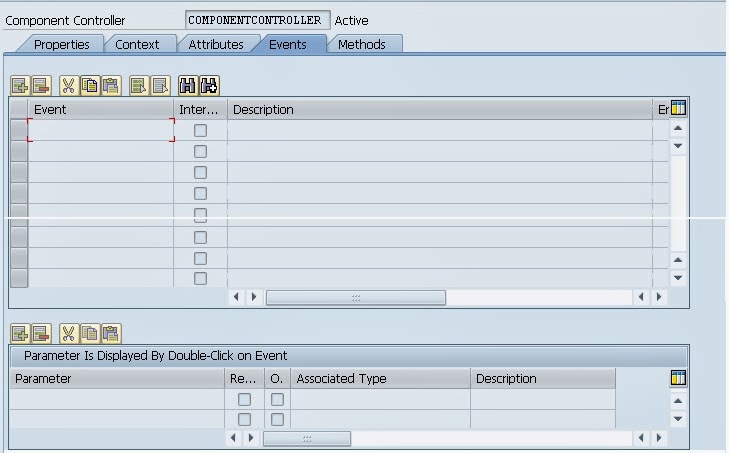Click the copy icon in parameter toolbar

(x=90, y=333)
